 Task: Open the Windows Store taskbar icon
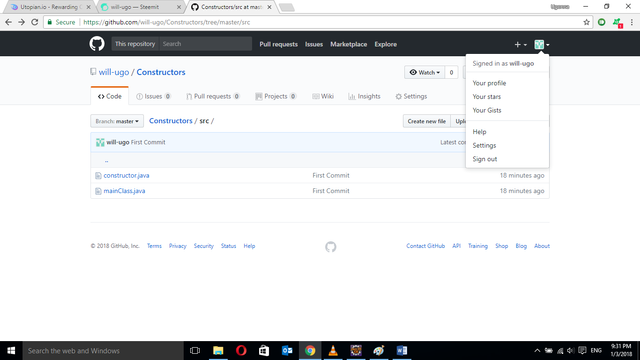coord(264,351)
